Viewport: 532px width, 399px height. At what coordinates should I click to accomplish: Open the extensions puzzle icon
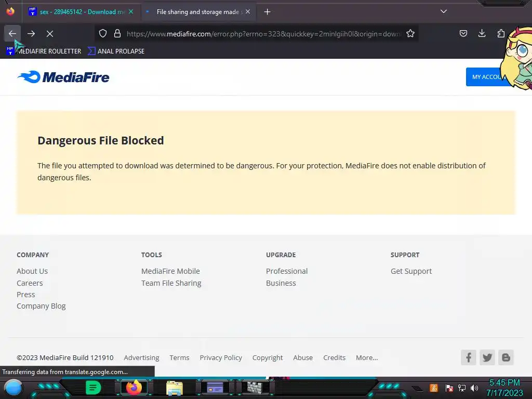500,34
